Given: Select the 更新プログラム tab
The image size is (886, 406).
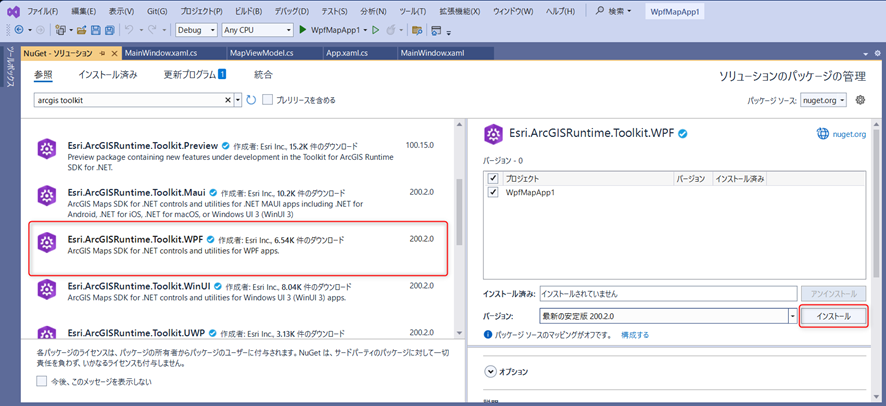Looking at the screenshot, I should pyautogui.click(x=195, y=75).
